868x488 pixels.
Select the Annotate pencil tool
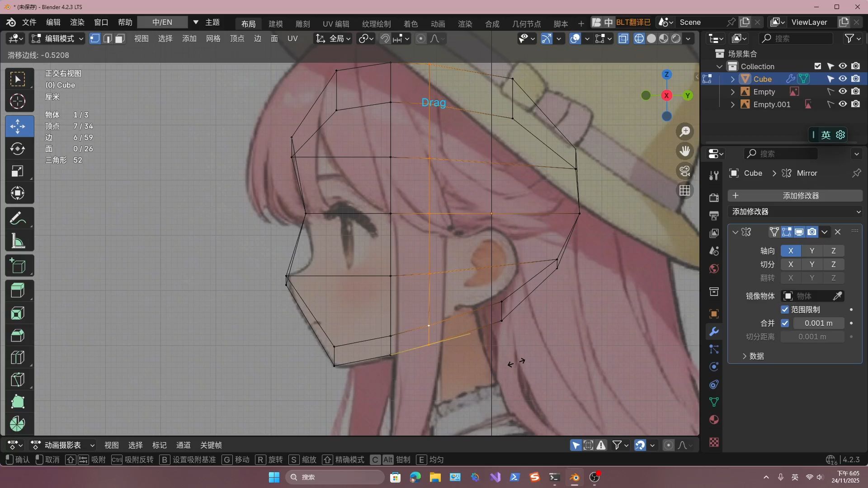(18, 219)
